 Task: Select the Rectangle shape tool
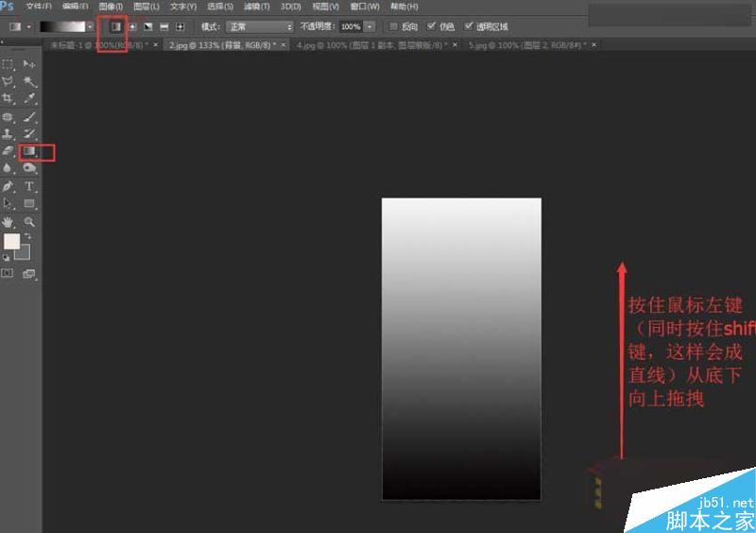coord(29,203)
